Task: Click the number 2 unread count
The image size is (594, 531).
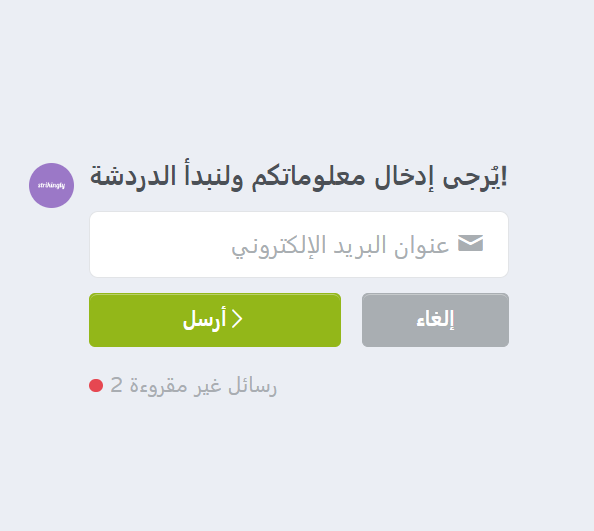Action: pyautogui.click(x=116, y=385)
